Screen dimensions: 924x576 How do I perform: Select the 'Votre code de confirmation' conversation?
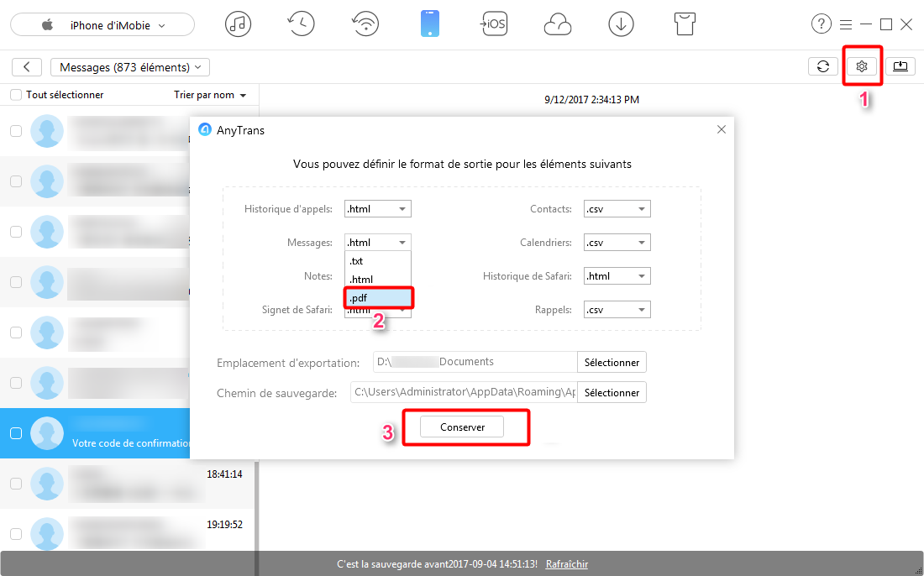(95, 433)
